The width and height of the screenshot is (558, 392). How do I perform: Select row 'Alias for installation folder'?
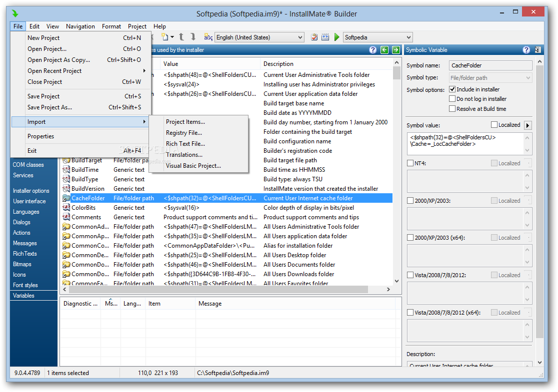click(227, 246)
